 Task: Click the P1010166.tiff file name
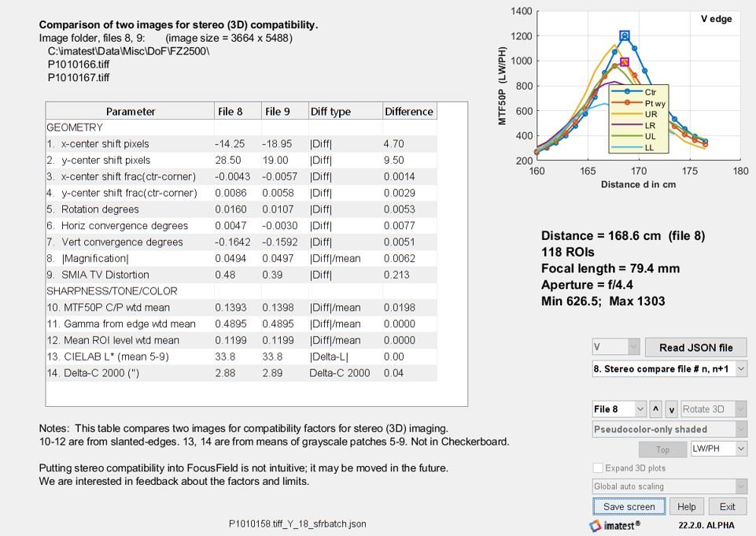tap(79, 65)
